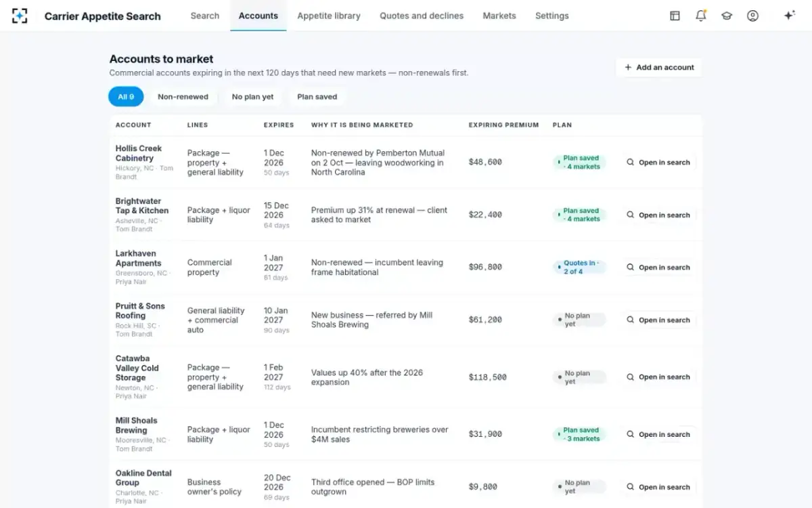Click the $48,600 premium value
This screenshot has height=508, width=812.
click(485, 163)
